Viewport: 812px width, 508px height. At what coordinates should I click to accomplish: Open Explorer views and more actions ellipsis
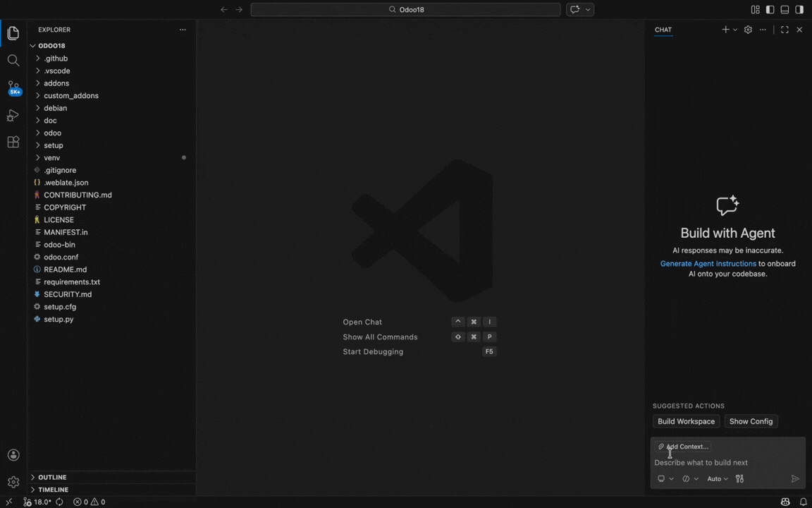pos(183,30)
